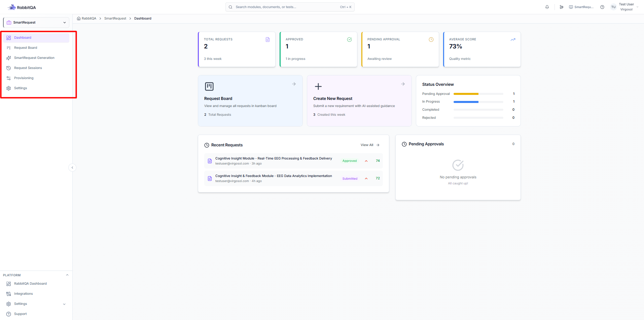Collapse the PLATFORM section
Viewport: 644px width, 320px height.
pyautogui.click(x=67, y=275)
